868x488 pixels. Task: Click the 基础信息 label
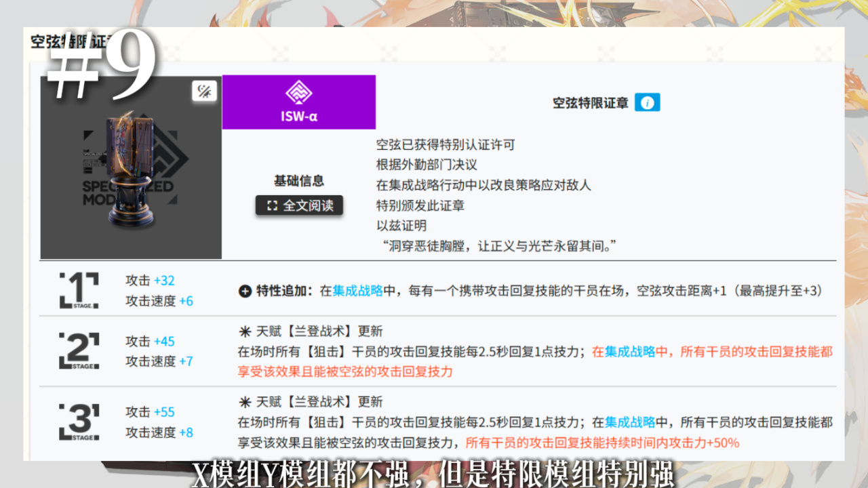(299, 181)
